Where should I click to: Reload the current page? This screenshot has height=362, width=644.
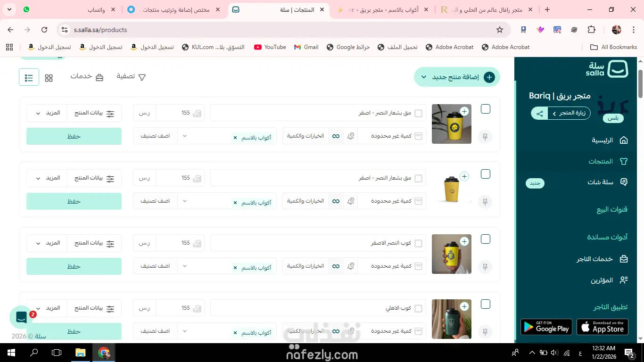point(44,30)
